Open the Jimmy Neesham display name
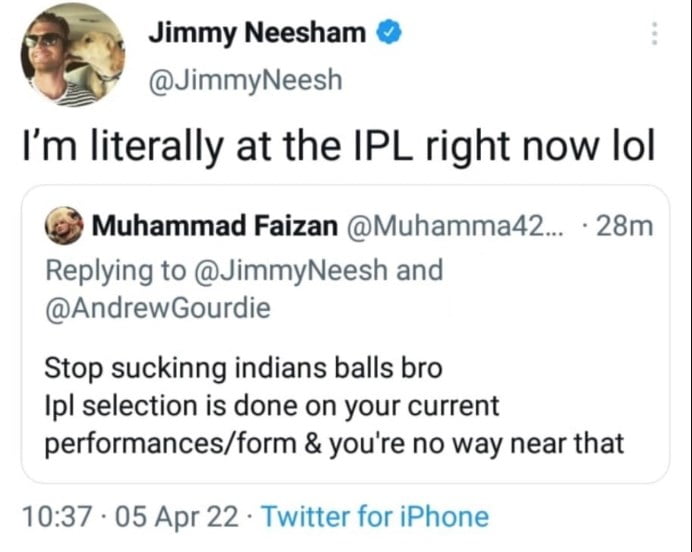Viewport: 692px width, 552px height. coord(257,34)
